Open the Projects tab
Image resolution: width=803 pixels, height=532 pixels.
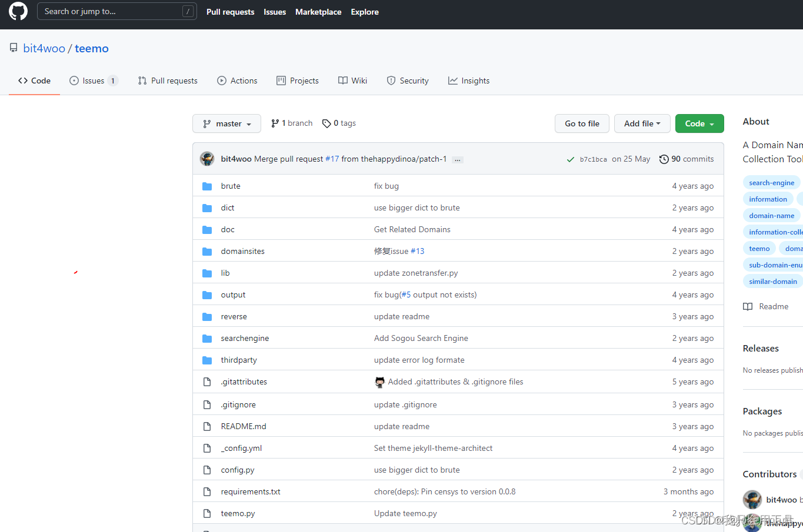[298, 81]
